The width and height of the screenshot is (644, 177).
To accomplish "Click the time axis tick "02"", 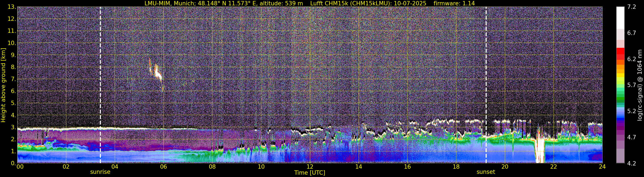I will pos(66,167).
